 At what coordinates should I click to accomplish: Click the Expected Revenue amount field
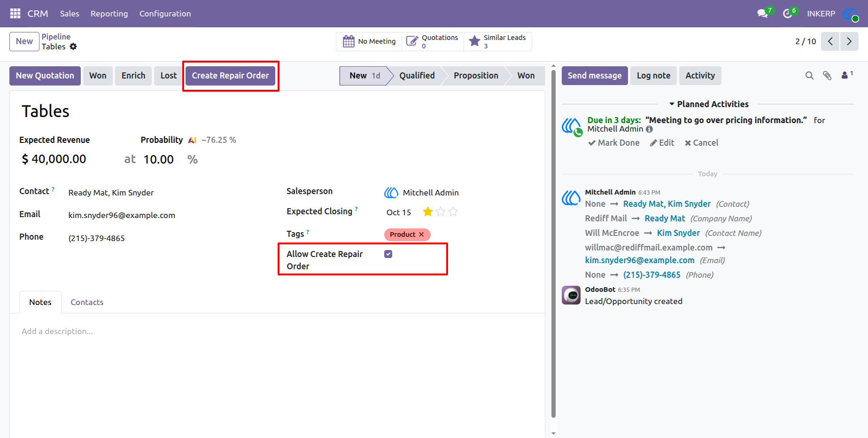click(x=59, y=159)
